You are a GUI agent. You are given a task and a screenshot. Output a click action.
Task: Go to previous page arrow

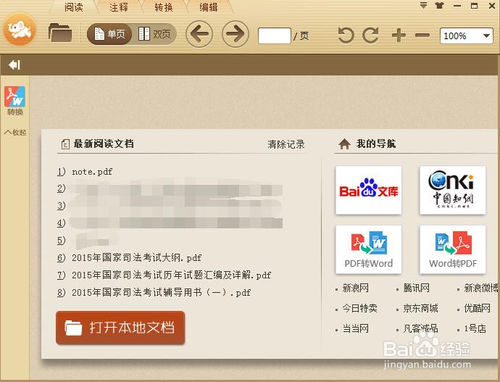click(199, 34)
